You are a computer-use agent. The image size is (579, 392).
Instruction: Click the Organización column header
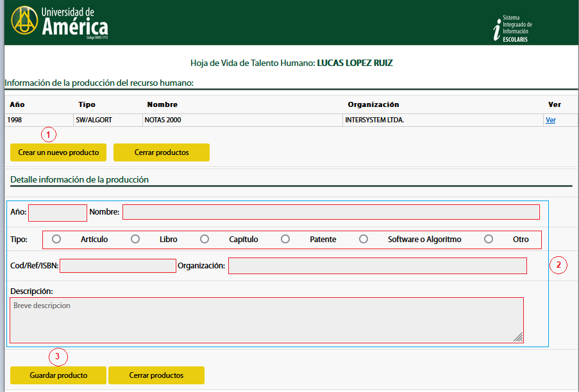373,104
